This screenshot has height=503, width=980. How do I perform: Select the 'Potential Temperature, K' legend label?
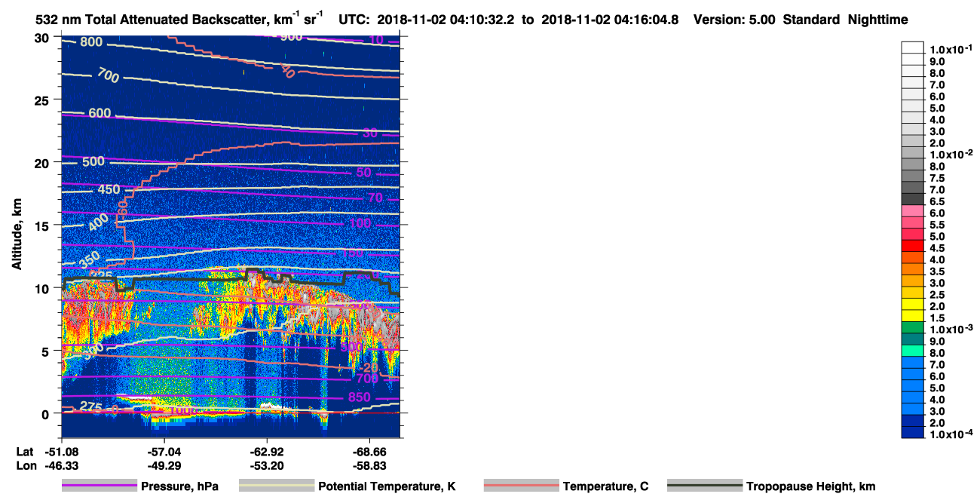click(x=387, y=486)
